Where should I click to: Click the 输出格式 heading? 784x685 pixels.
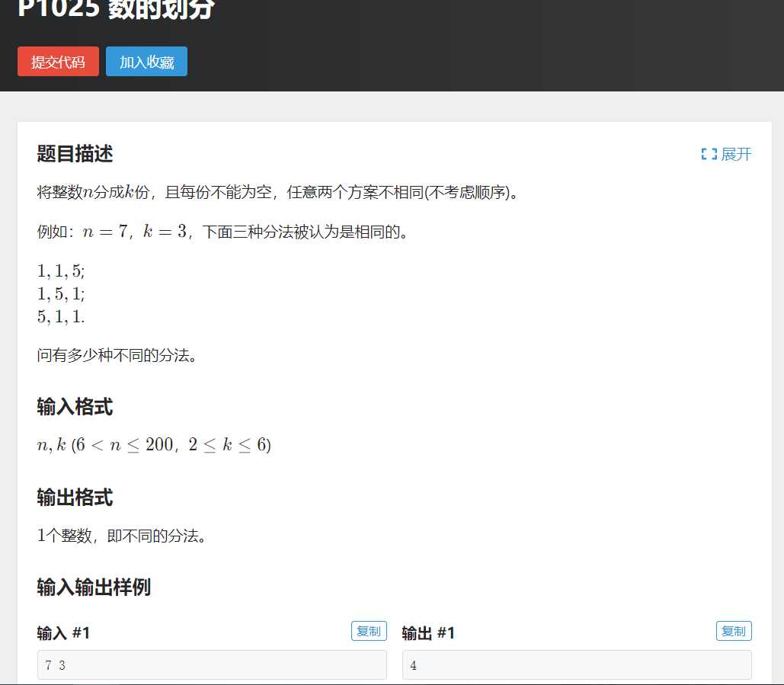pyautogui.click(x=75, y=498)
